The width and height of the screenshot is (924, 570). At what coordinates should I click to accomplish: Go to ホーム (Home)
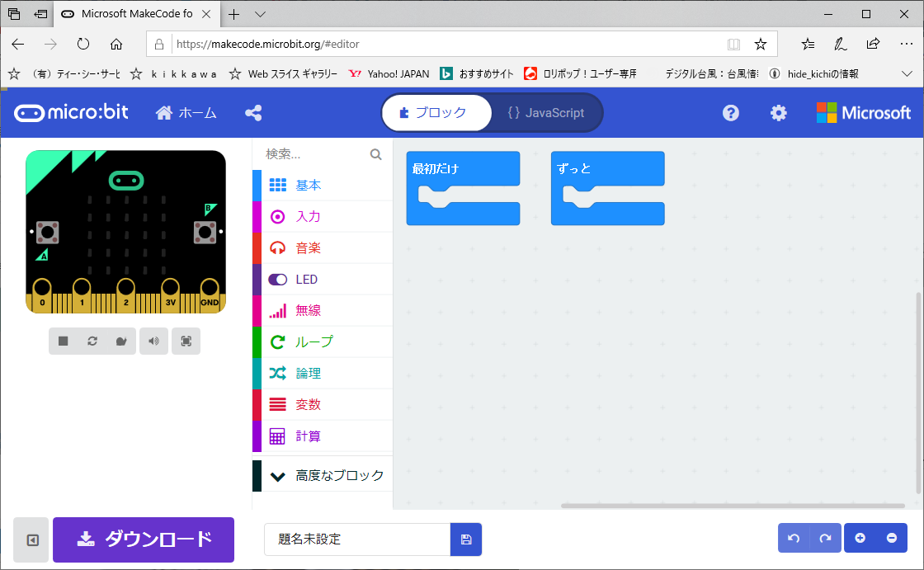pos(186,112)
